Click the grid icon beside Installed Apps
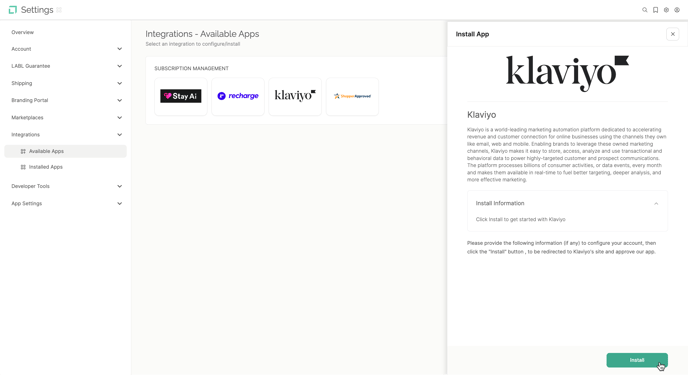688x375 pixels. point(23,167)
